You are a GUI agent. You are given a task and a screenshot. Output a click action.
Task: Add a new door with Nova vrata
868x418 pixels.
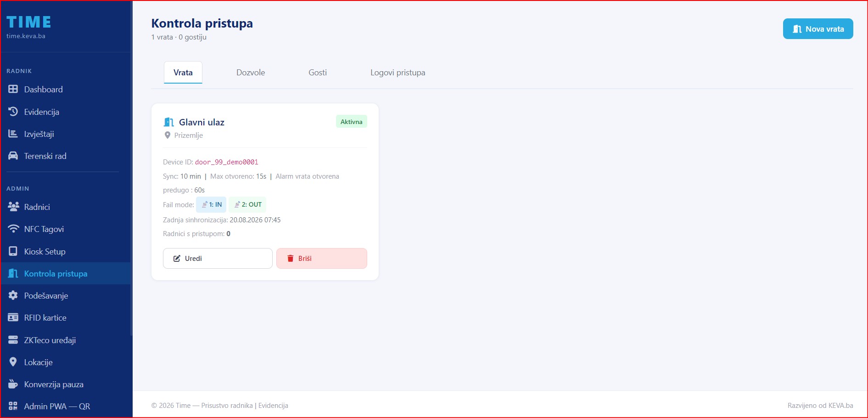point(818,28)
